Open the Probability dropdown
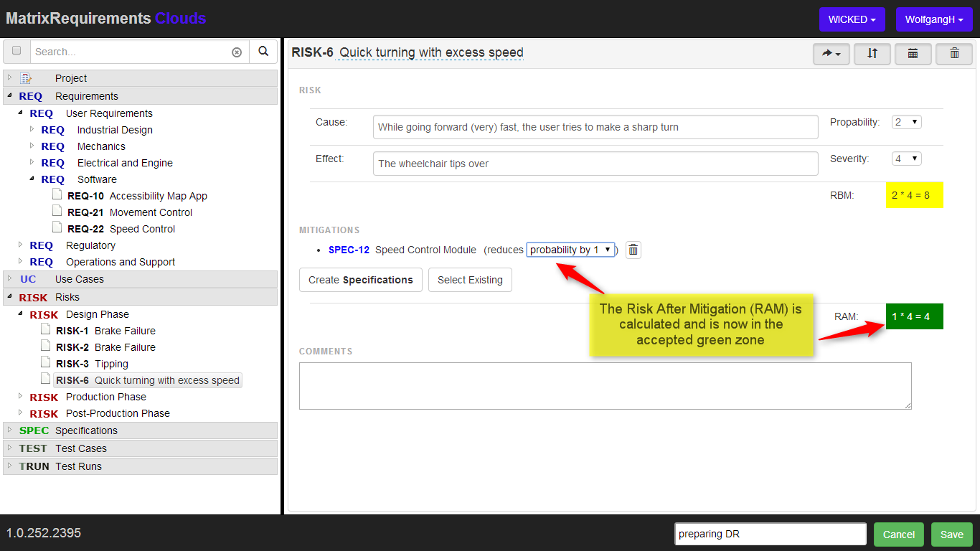Viewport: 980px width, 551px height. [907, 122]
